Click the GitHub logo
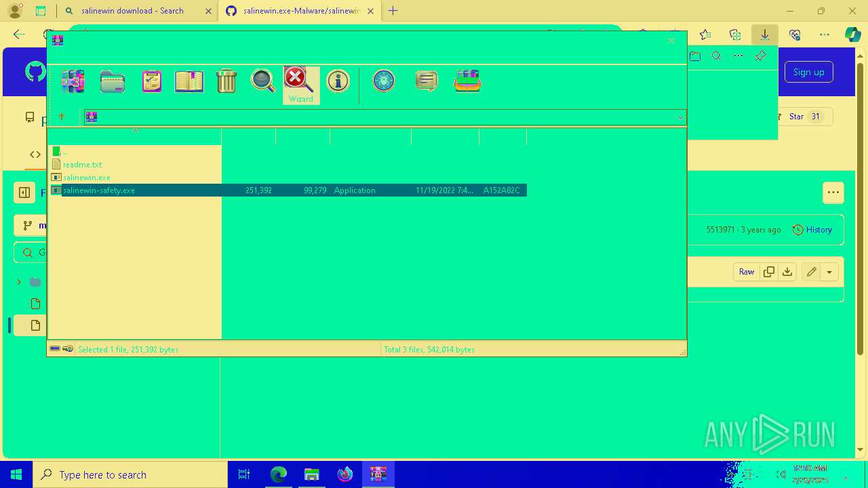The image size is (868, 488). click(x=35, y=72)
